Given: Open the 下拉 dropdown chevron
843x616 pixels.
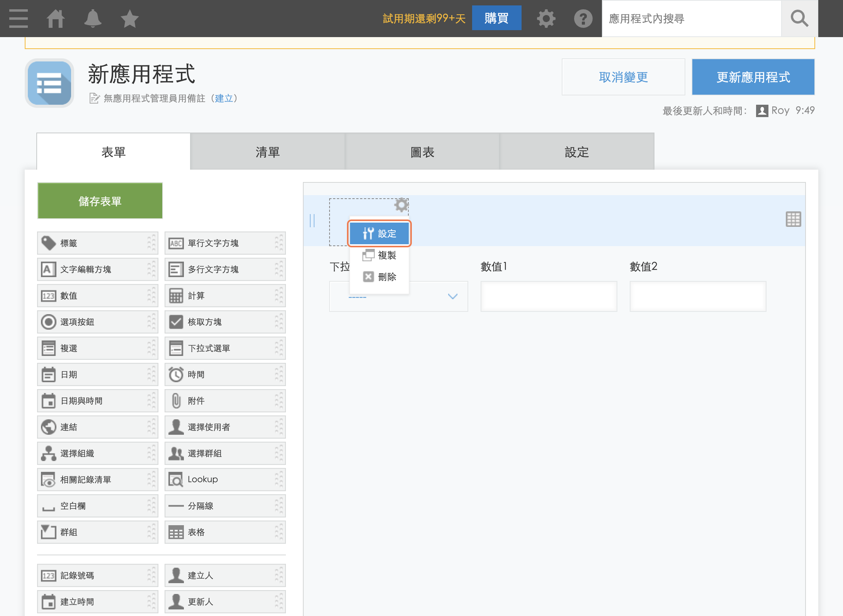Looking at the screenshot, I should click(452, 296).
